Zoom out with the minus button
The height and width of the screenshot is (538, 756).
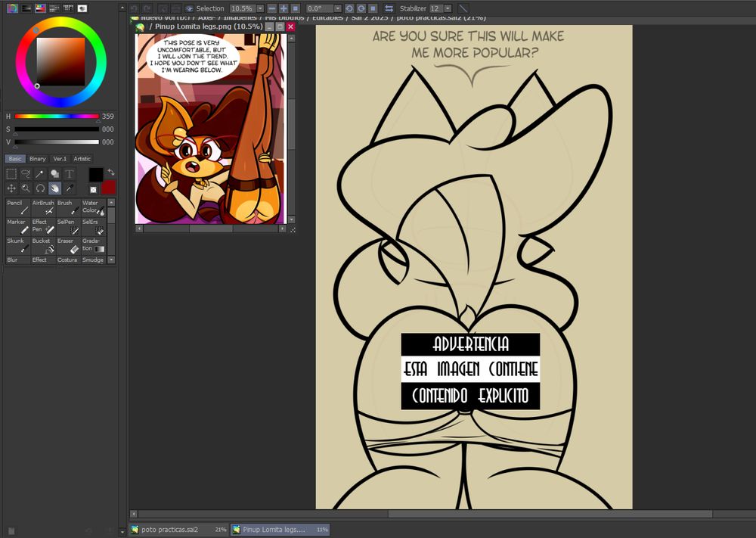point(272,8)
